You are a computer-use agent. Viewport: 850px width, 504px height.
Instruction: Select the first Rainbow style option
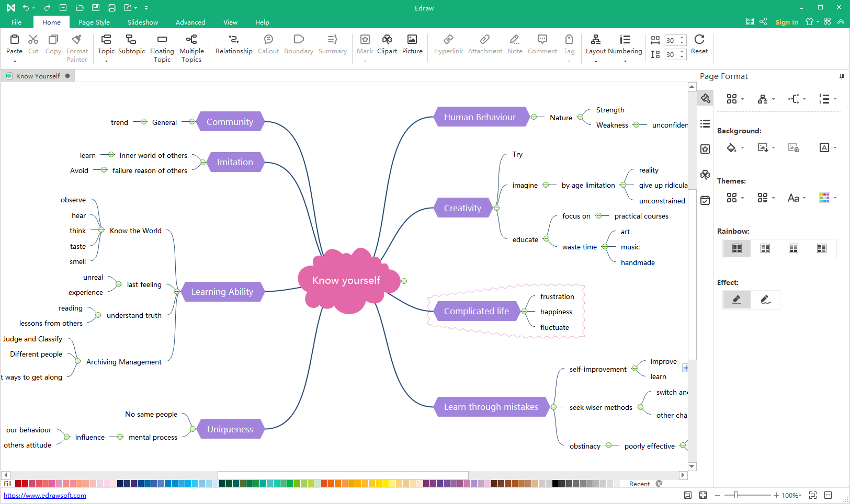[736, 248]
